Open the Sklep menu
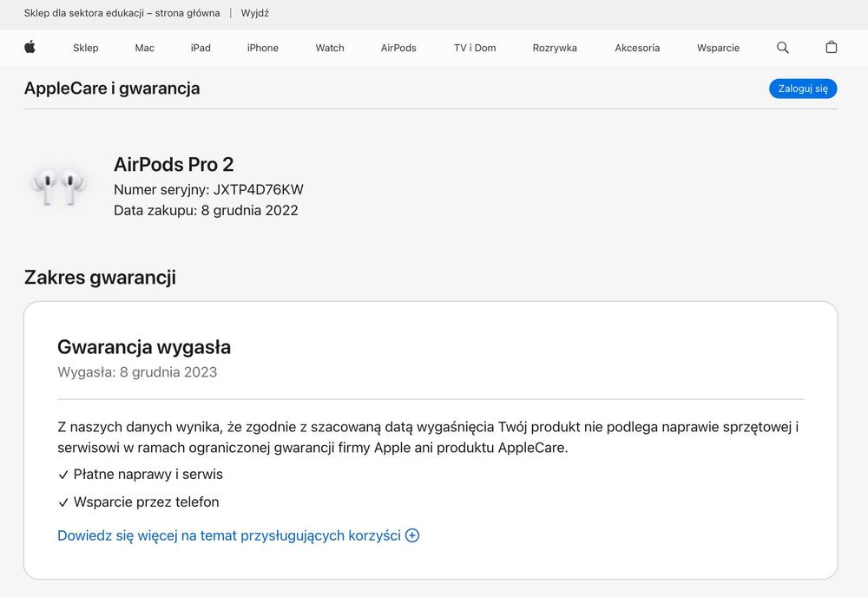 [x=86, y=48]
